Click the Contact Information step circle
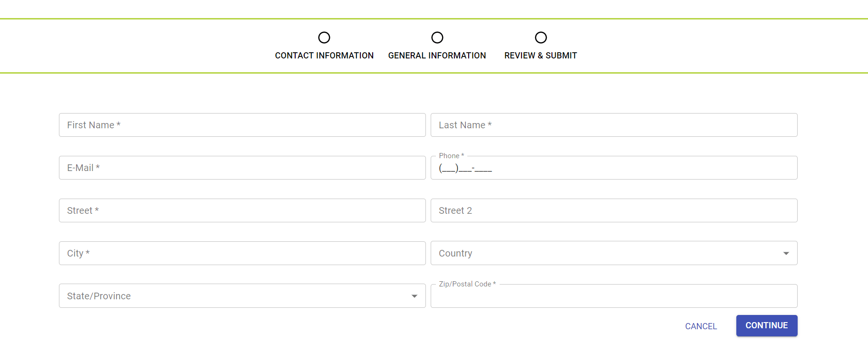 click(x=324, y=38)
